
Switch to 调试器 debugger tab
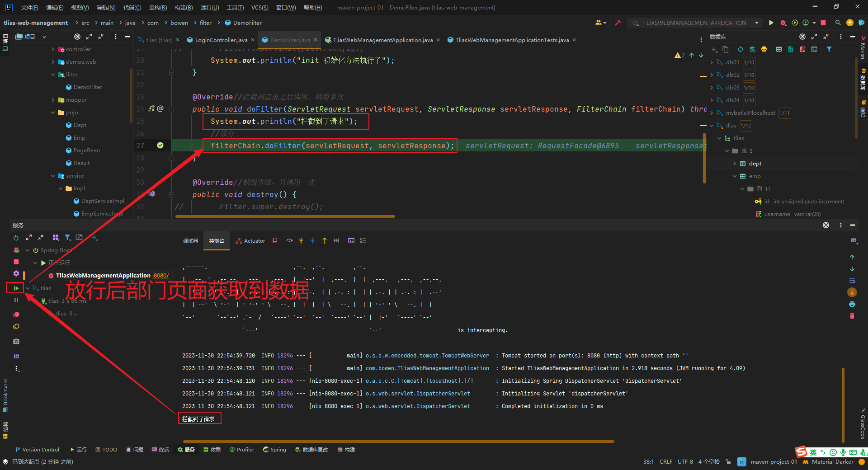[x=190, y=241]
